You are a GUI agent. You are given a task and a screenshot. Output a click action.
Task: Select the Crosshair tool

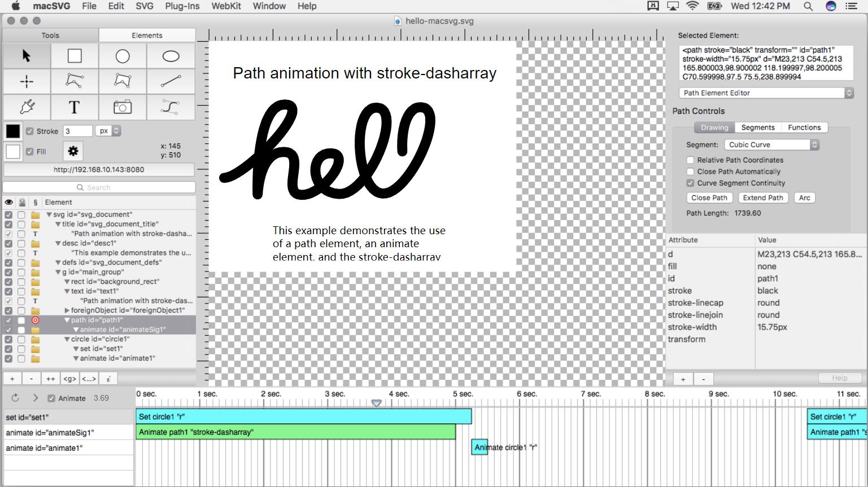[x=27, y=81]
